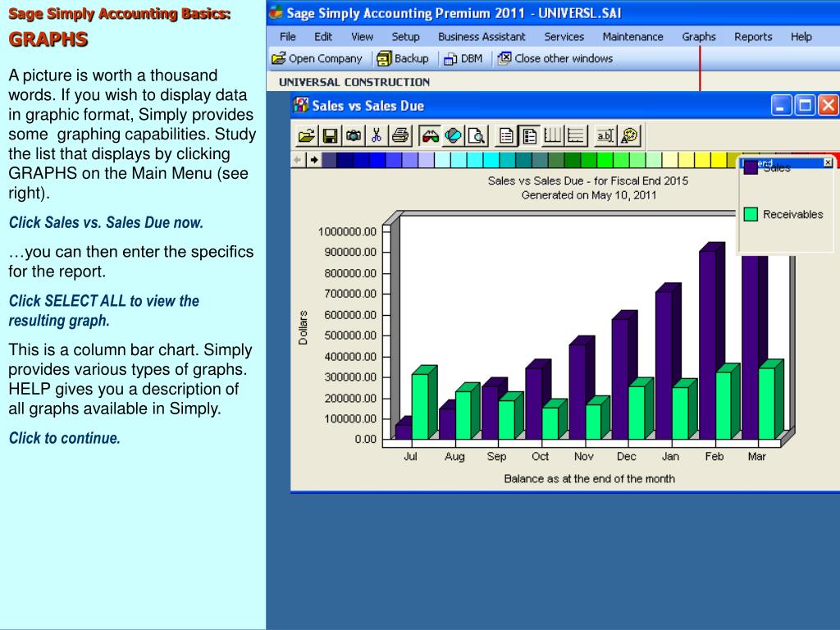Screen dimensions: 840x630
Task: Click the 'Oct' month label on the x-axis
Action: click(540, 456)
